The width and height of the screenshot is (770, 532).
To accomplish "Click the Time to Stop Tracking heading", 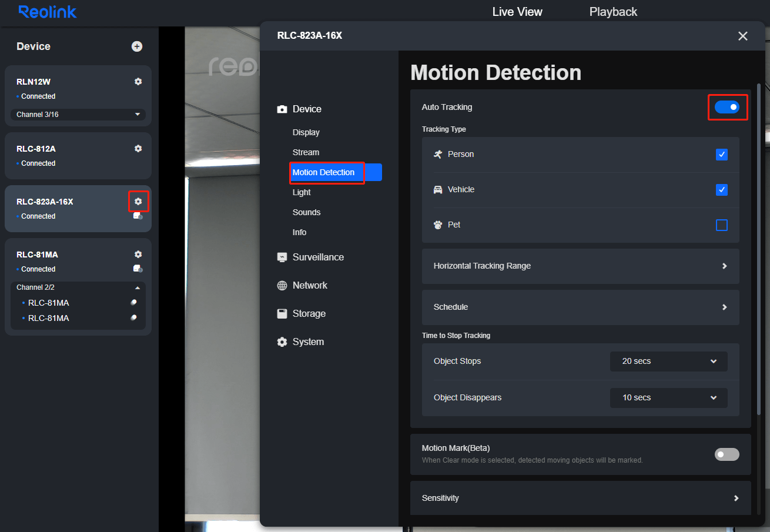I will pos(456,336).
